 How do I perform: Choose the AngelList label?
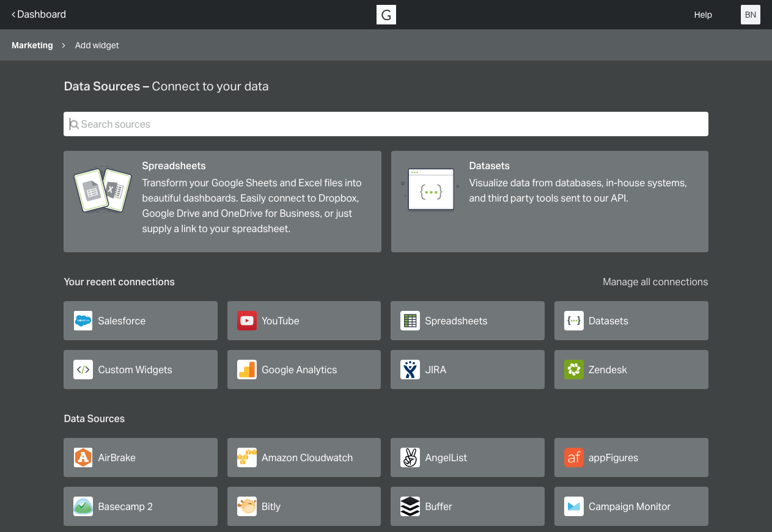pos(446,457)
